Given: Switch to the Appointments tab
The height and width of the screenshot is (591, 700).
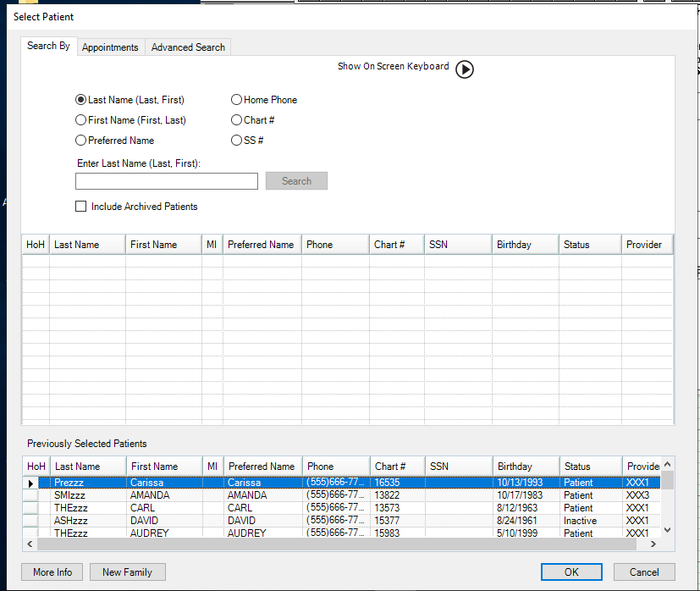Looking at the screenshot, I should (110, 47).
